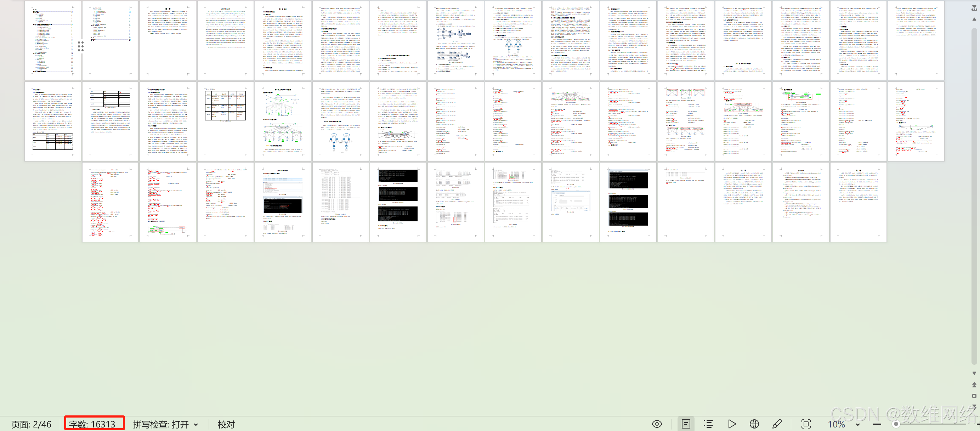The height and width of the screenshot is (431, 980).
Task: Click the six-dot drag handle between pages
Action: [81, 46]
